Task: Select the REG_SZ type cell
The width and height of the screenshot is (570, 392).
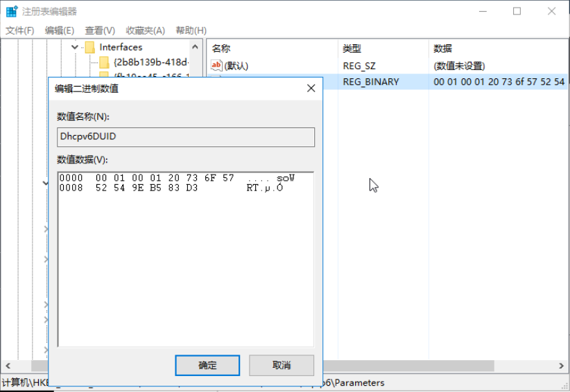Action: (x=359, y=66)
